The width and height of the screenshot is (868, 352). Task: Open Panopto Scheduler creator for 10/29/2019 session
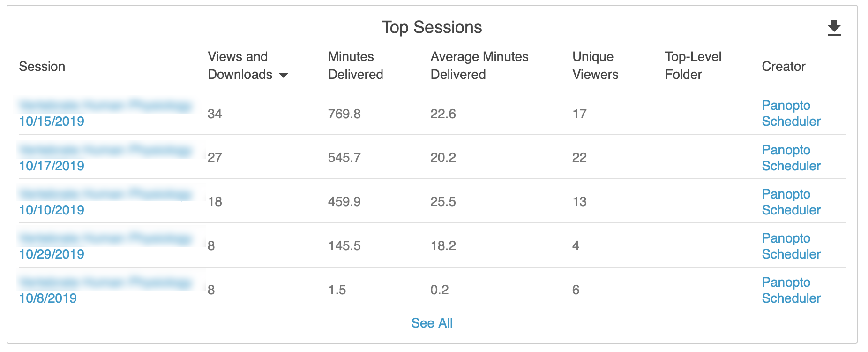[791, 246]
